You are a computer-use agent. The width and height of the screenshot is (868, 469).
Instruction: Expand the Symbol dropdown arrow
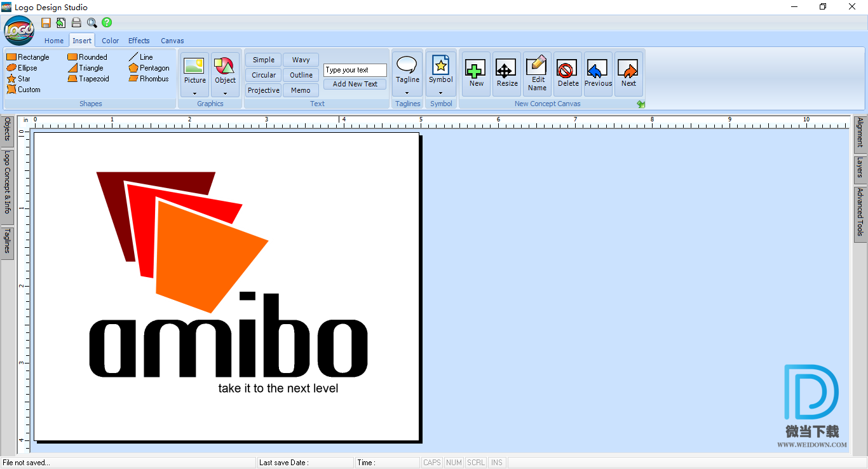(x=440, y=93)
